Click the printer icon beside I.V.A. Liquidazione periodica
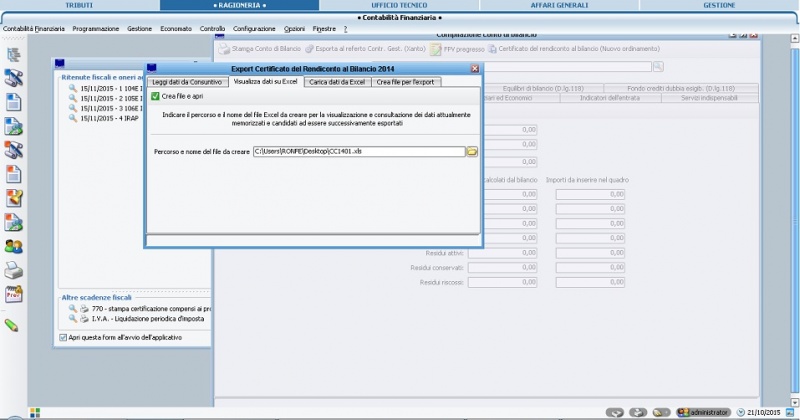 coord(85,320)
